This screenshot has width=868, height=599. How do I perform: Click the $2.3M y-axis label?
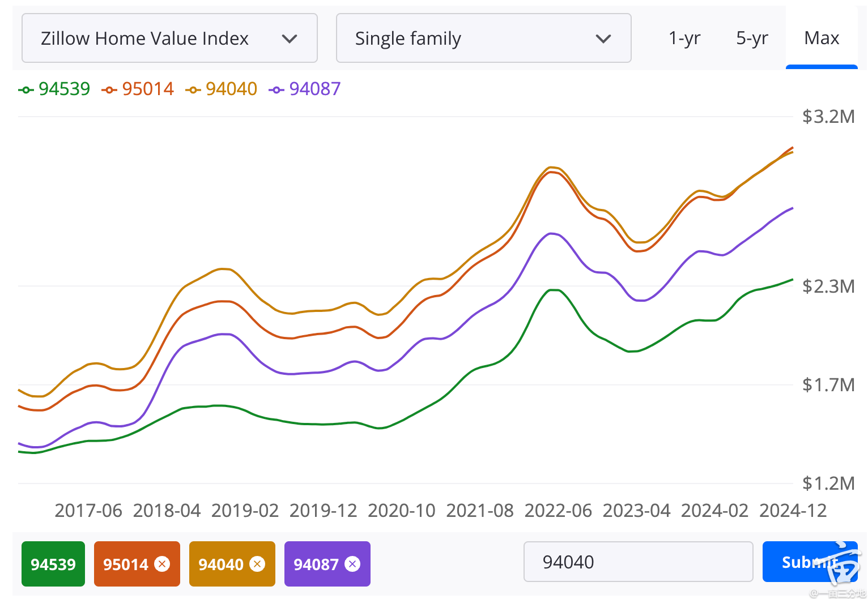pos(828,286)
